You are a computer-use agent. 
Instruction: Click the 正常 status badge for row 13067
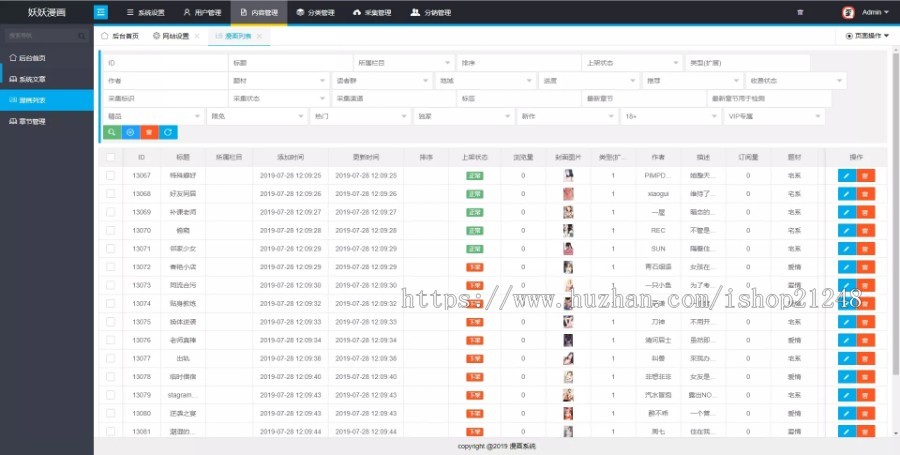pyautogui.click(x=475, y=176)
